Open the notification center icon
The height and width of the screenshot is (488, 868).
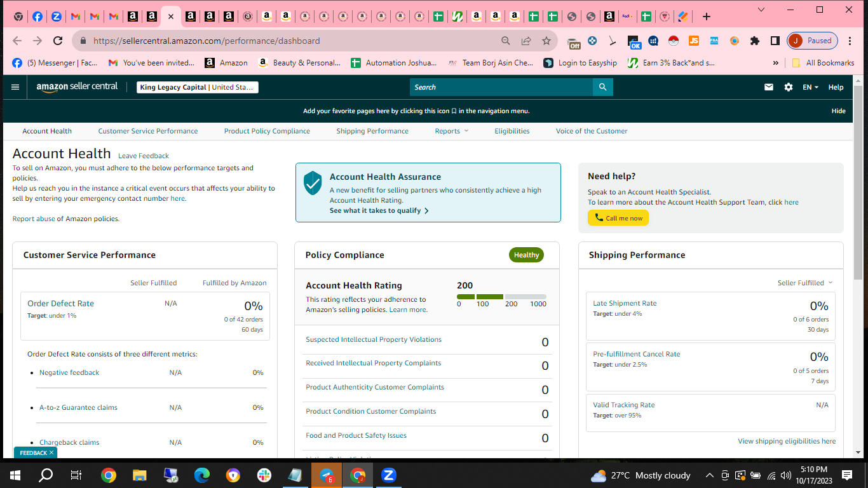(x=847, y=475)
